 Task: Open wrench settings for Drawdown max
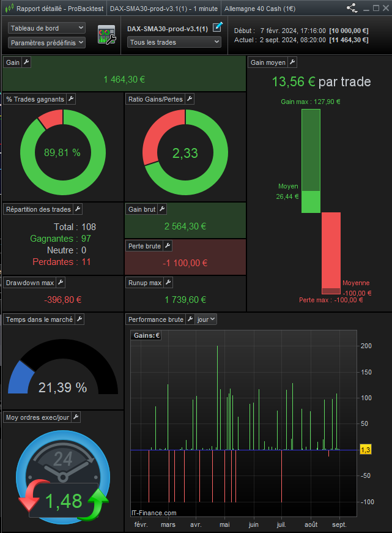61,283
